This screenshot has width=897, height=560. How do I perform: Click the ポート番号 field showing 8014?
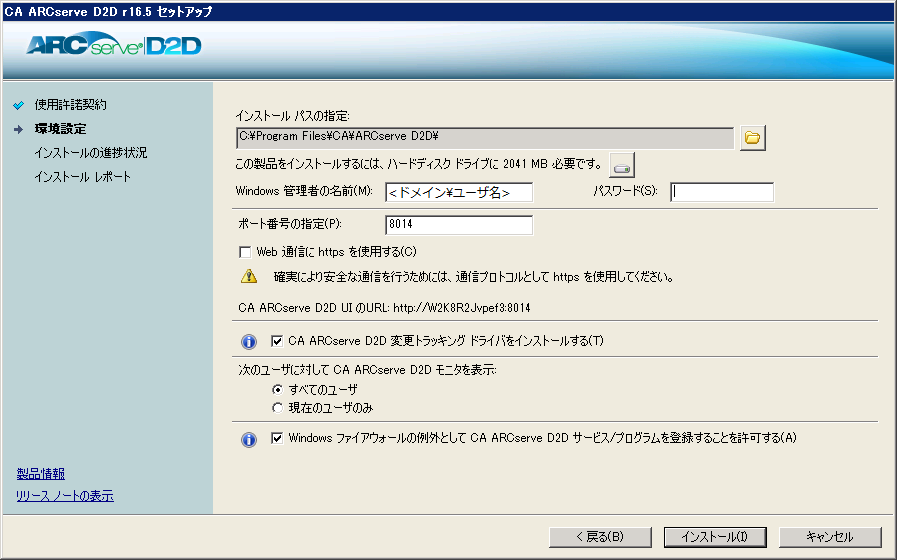click(x=459, y=225)
